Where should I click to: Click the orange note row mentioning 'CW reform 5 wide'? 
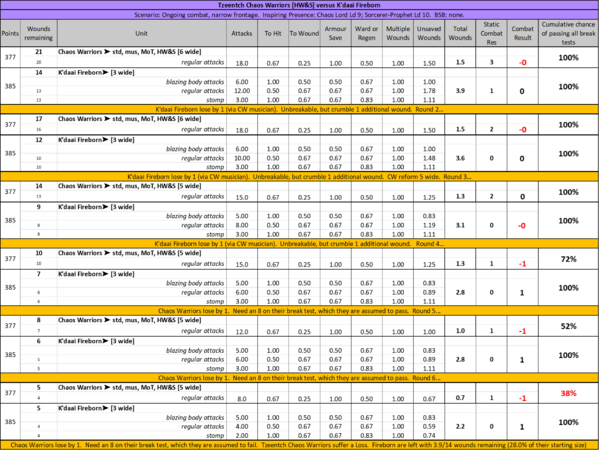tap(300, 176)
